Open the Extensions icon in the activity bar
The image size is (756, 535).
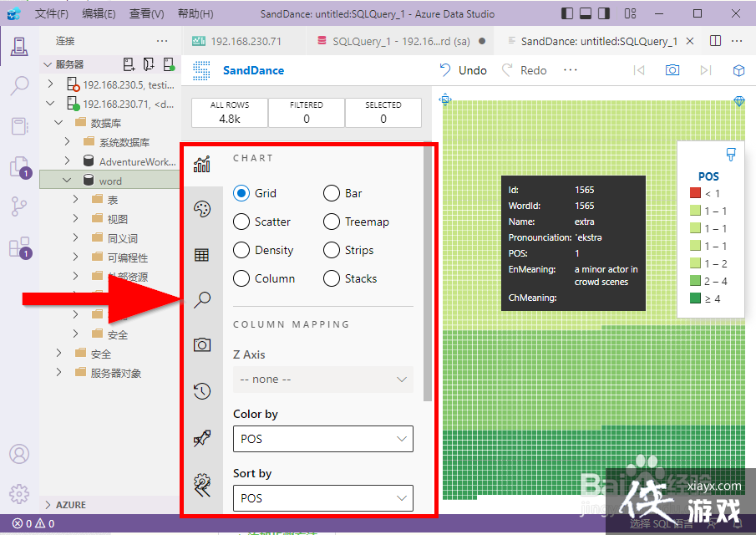pyautogui.click(x=18, y=248)
